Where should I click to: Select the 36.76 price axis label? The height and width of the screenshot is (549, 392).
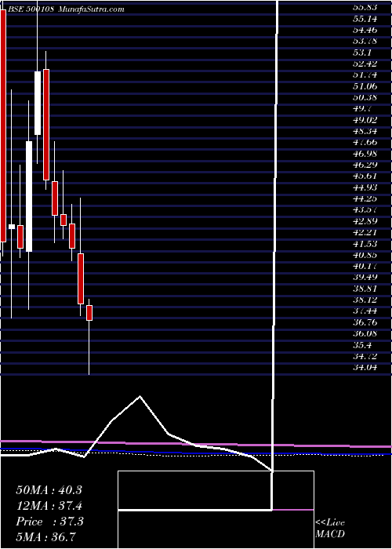(364, 322)
